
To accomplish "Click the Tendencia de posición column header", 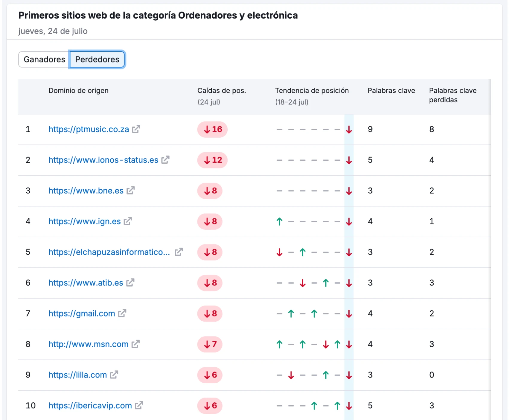I will pos(312,90).
